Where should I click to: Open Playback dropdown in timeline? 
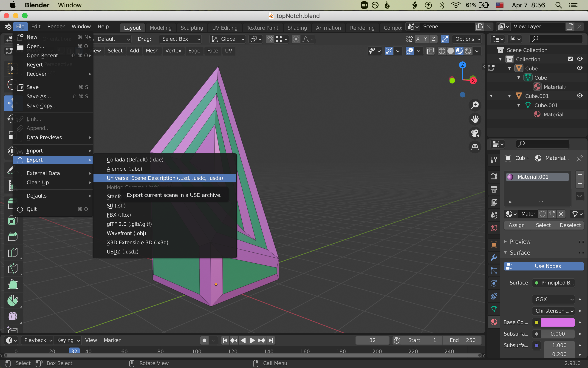tap(37, 340)
